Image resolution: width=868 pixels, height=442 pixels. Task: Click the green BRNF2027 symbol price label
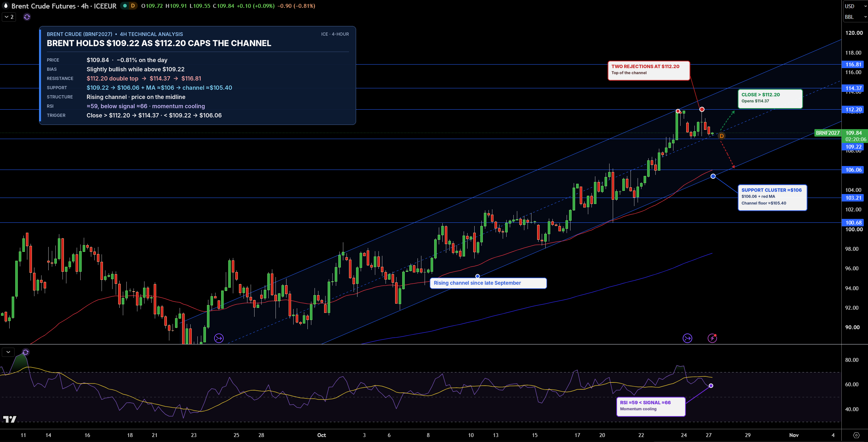[828, 133]
